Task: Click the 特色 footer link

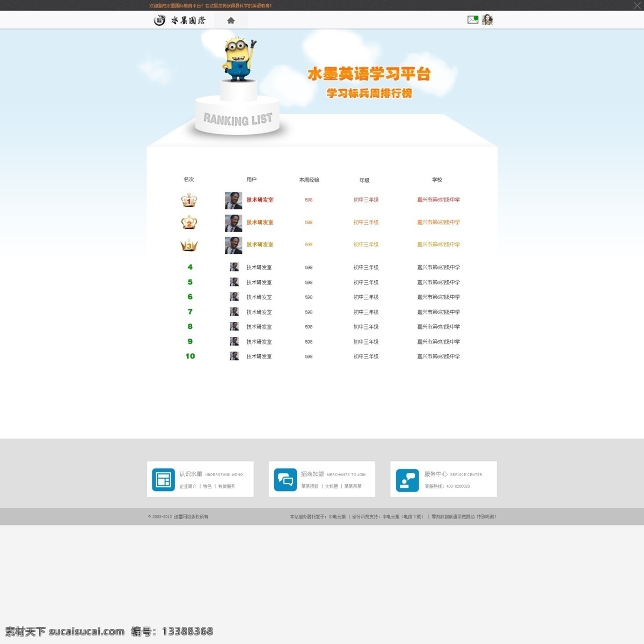Action: [x=207, y=486]
